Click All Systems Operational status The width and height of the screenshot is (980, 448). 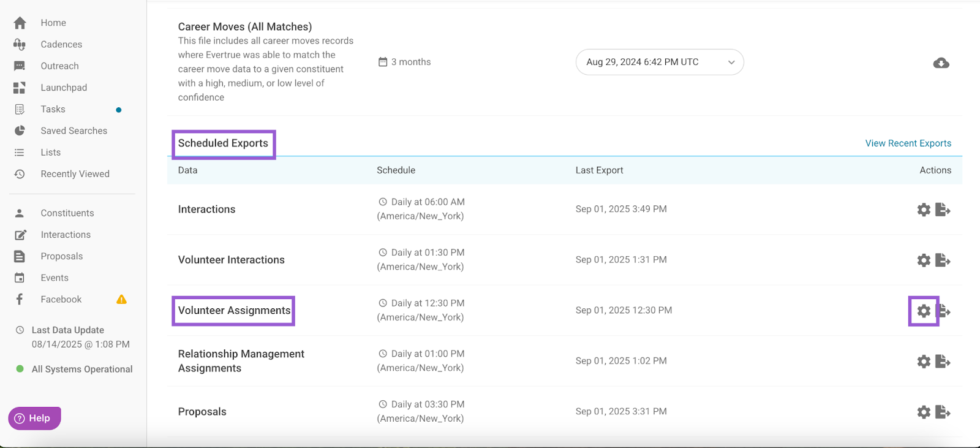pyautogui.click(x=74, y=369)
